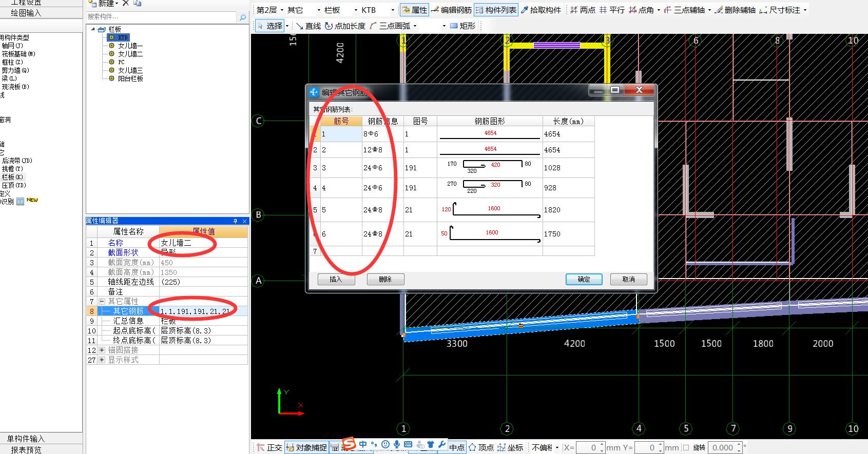Expand the 显示样式 property group
Viewport: 868px width, 454px height.
pyautogui.click(x=102, y=360)
